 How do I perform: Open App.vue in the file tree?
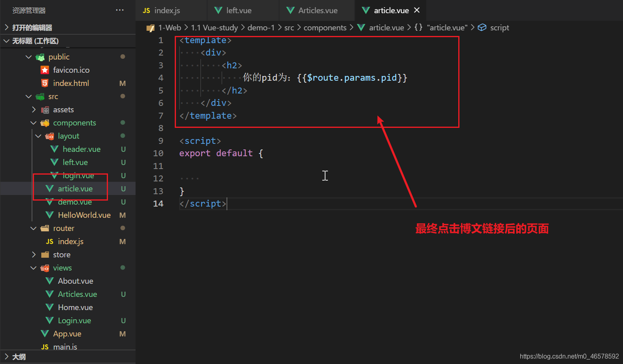point(67,334)
